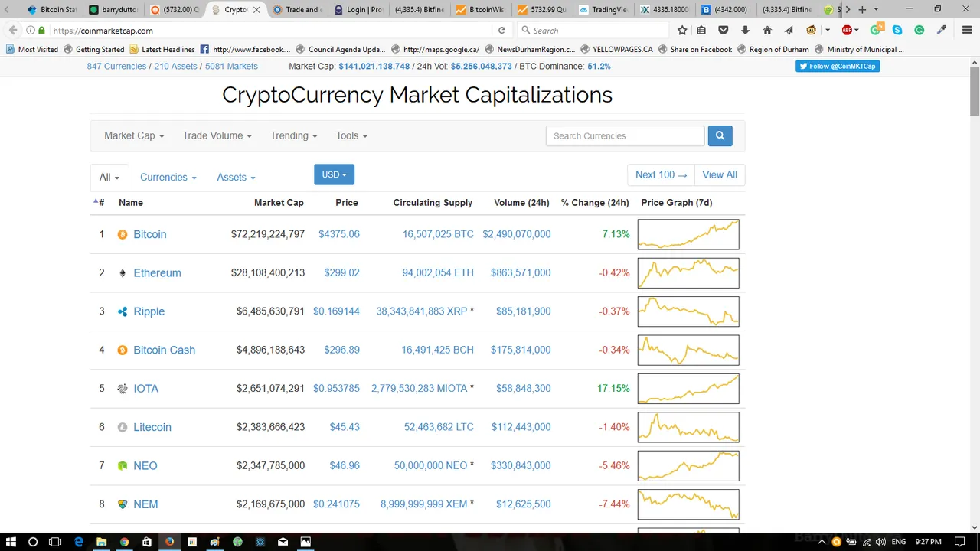This screenshot has width=980, height=551.
Task: Click the NEM logo icon
Action: coord(122,504)
